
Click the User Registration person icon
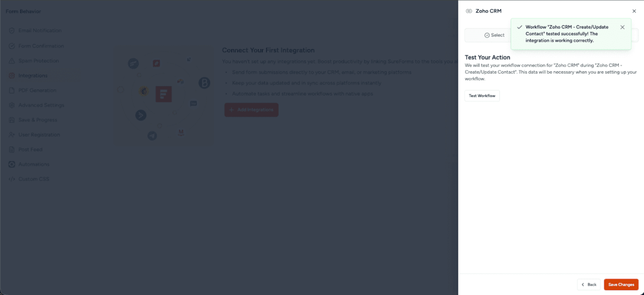point(12,135)
